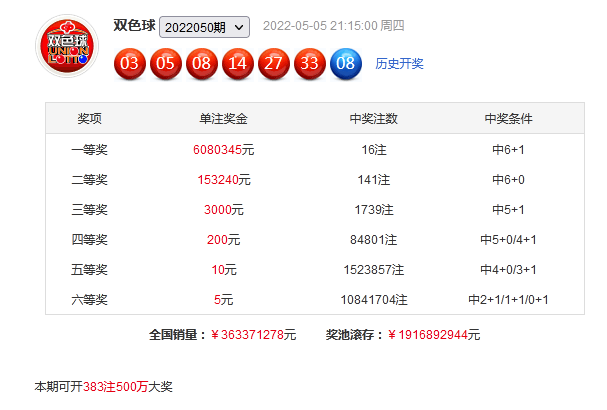Click red ball number 14
The height and width of the screenshot is (410, 607).
coord(238,64)
